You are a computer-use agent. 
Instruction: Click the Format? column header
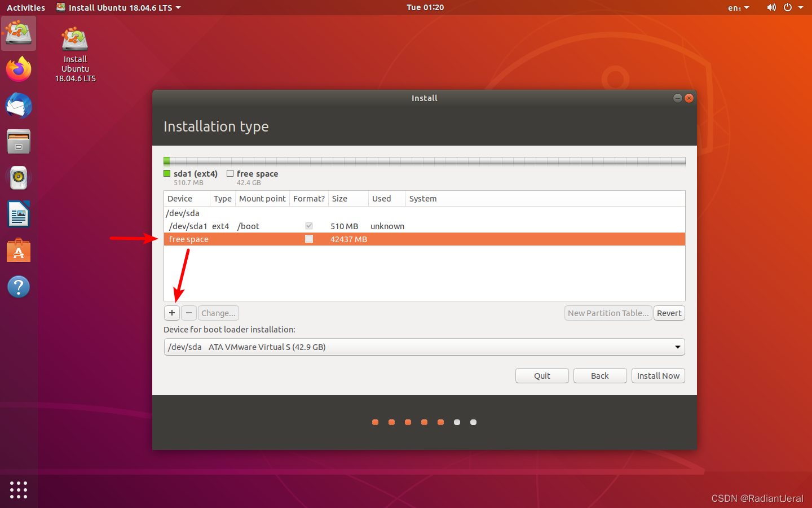[x=309, y=199]
